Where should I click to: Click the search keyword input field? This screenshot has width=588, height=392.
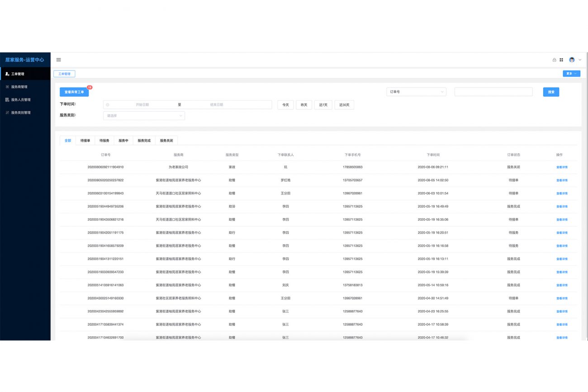pos(493,92)
